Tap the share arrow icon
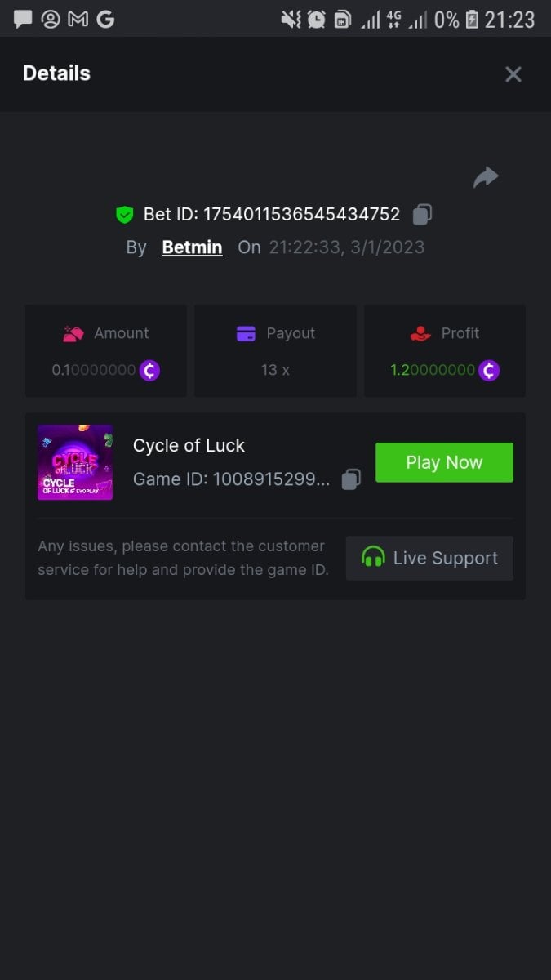551x980 pixels. click(x=486, y=177)
